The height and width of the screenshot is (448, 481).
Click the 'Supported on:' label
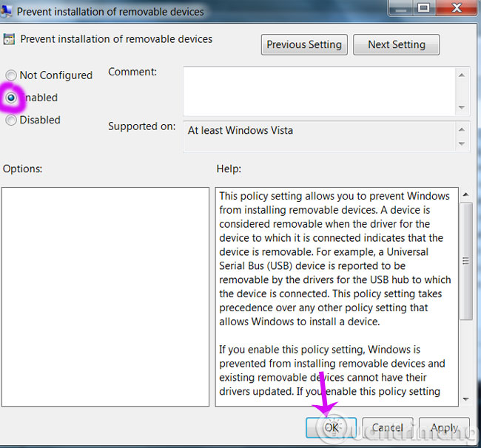coord(142,126)
